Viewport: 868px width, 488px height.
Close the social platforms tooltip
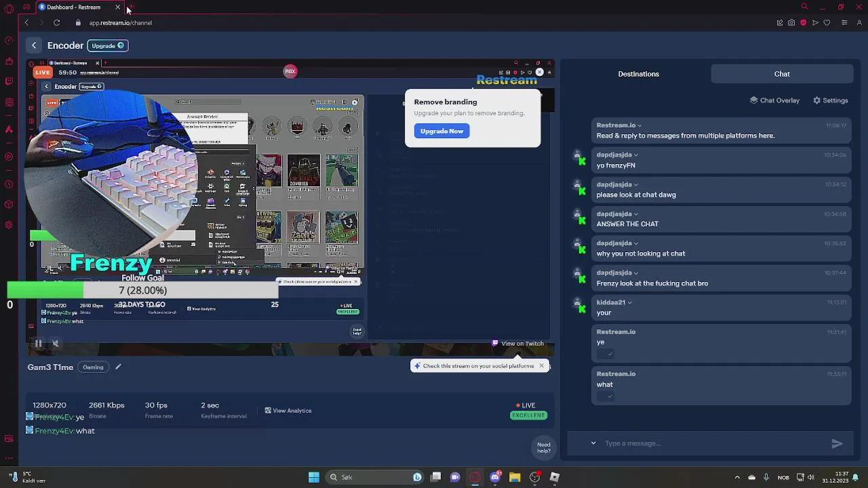click(541, 366)
